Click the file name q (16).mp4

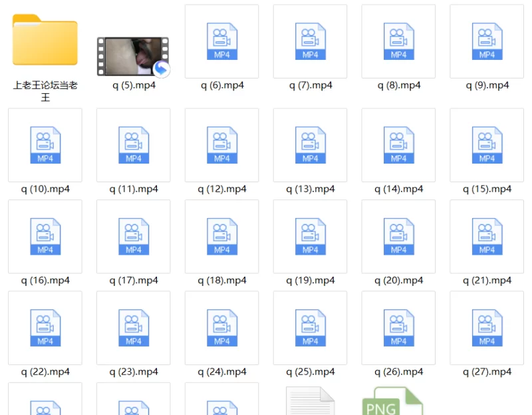tap(45, 280)
